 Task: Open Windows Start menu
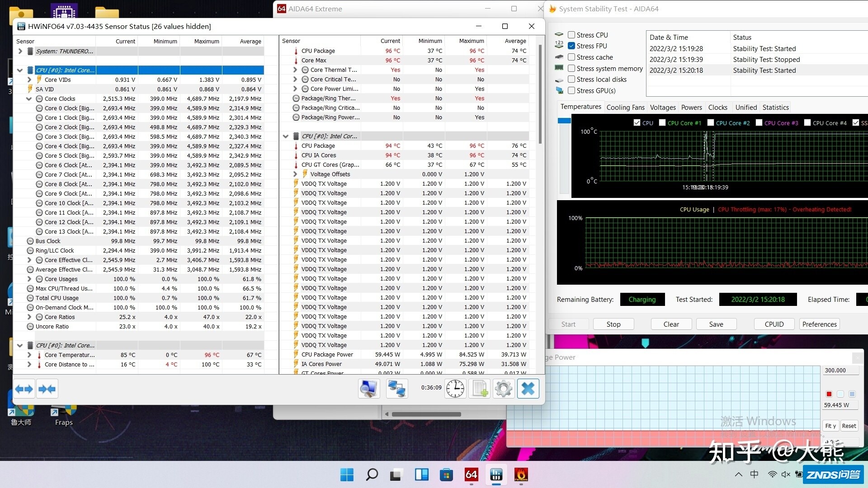347,474
